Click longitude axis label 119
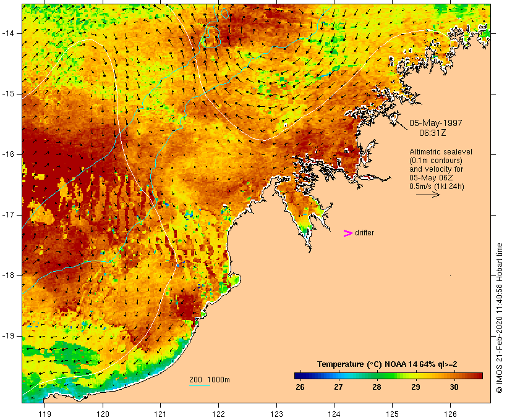The height and width of the screenshot is (420, 507). coord(45,414)
